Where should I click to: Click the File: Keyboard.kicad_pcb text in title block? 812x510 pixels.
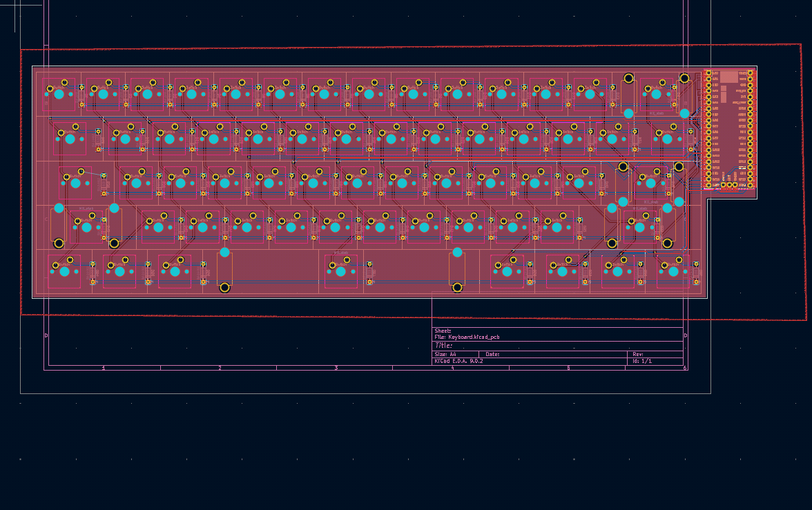tap(466, 337)
